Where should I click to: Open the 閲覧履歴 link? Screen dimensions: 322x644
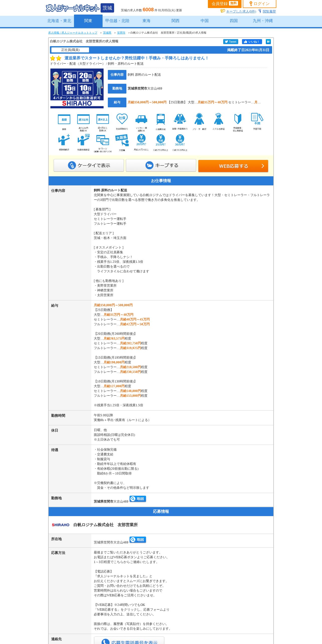click(269, 11)
